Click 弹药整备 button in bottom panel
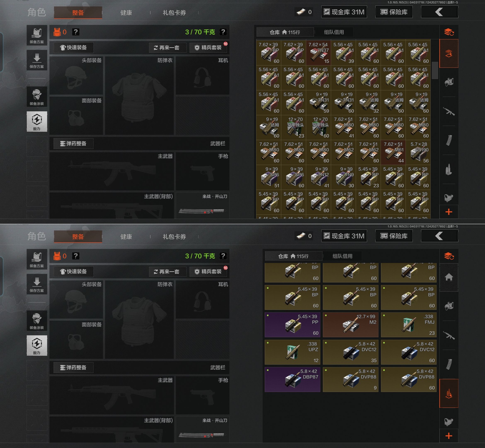 click(x=73, y=368)
